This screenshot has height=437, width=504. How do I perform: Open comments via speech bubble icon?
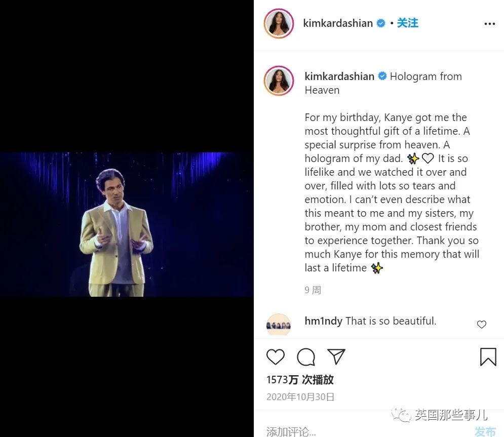[x=305, y=356]
